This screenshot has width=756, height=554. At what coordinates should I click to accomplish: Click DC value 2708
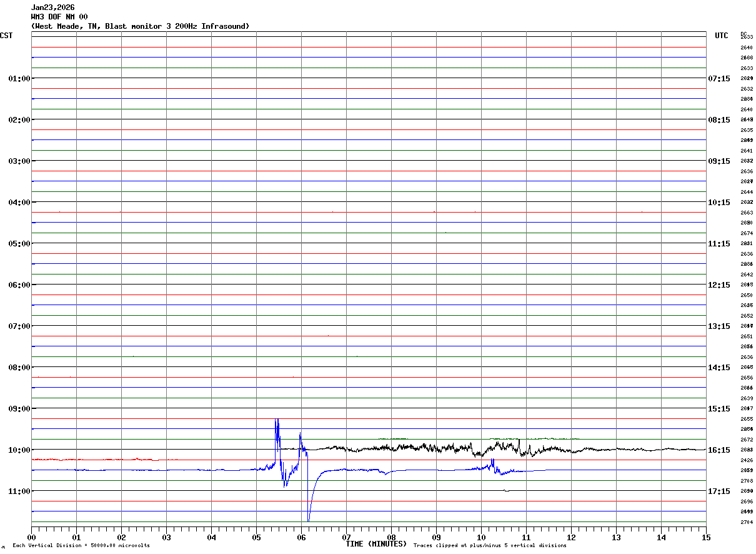tap(747, 481)
